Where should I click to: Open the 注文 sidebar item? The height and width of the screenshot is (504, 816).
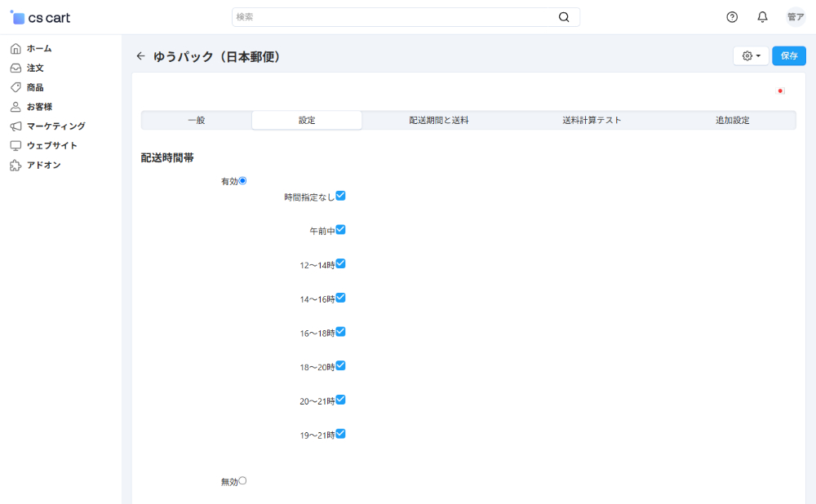pos(35,68)
